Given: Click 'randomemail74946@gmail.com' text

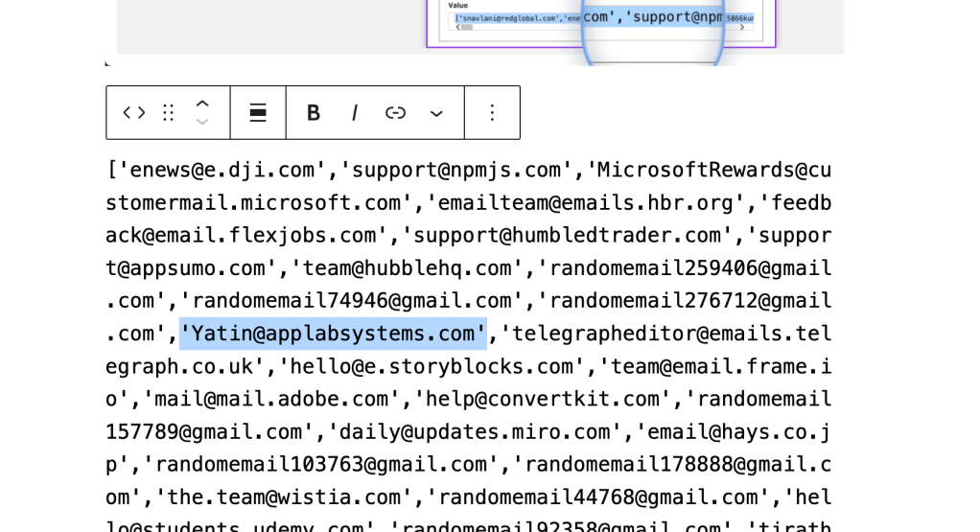Looking at the screenshot, I should point(351,301).
